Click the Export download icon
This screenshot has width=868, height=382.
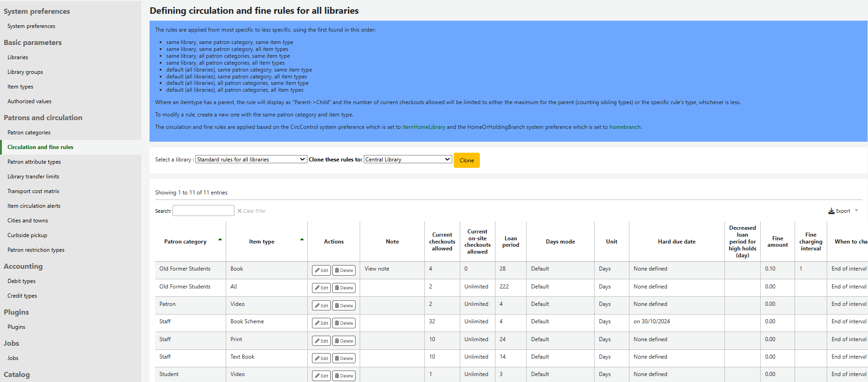click(831, 211)
